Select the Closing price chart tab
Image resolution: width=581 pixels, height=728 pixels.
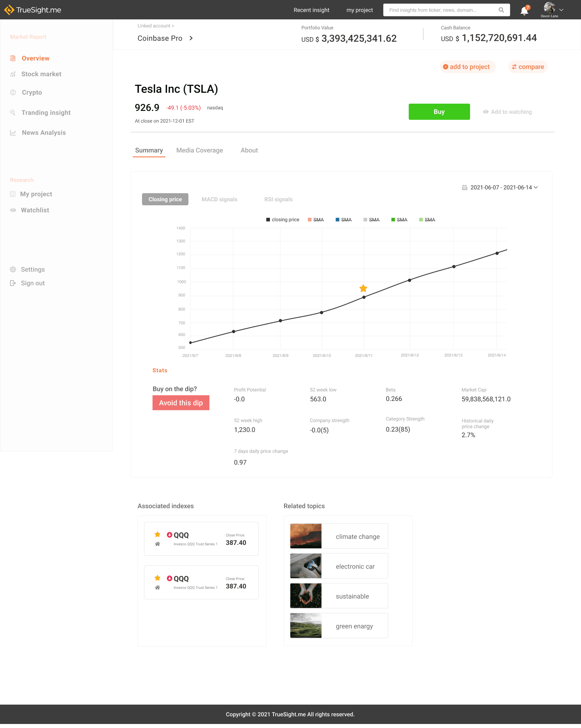tap(165, 199)
